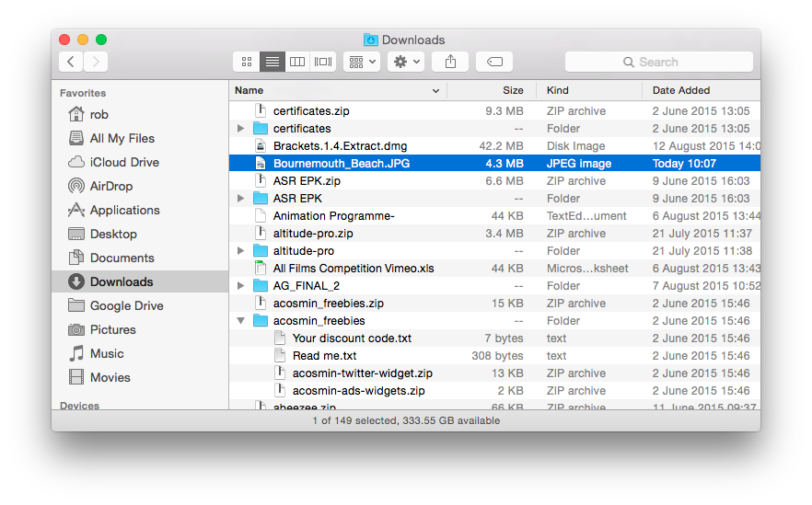This screenshot has height=505, width=812.
Task: Select the acosmin_freebies.zip file
Action: (494, 304)
